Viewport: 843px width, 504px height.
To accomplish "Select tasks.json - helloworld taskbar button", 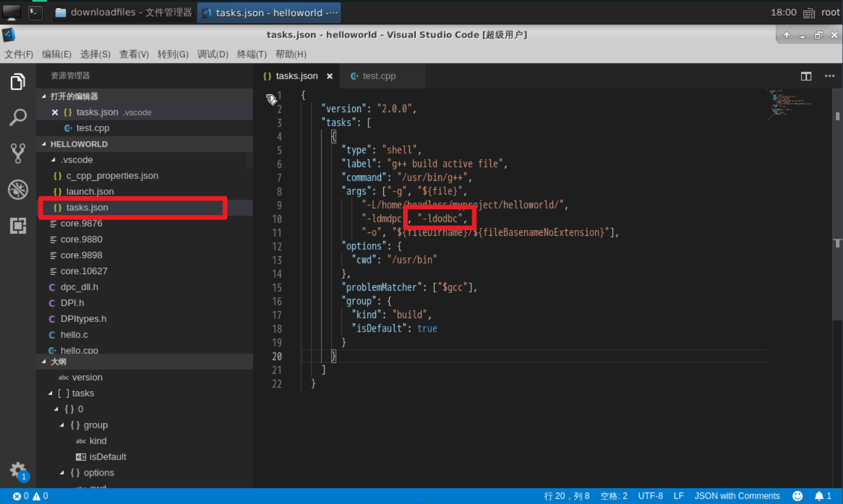I will (x=269, y=12).
